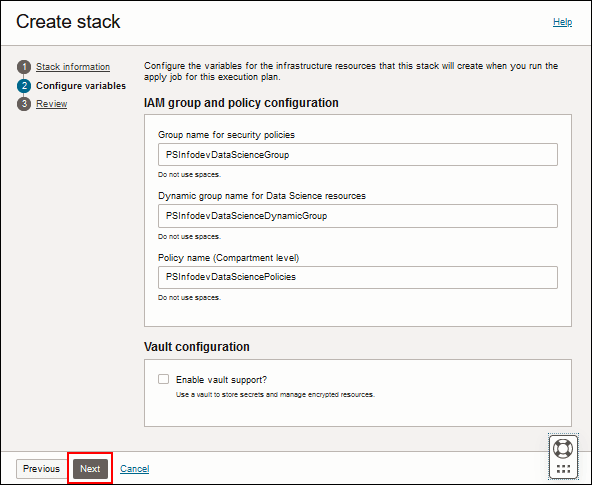Image resolution: width=592 pixels, height=485 pixels.
Task: Go back to Stack information step
Action: click(73, 67)
